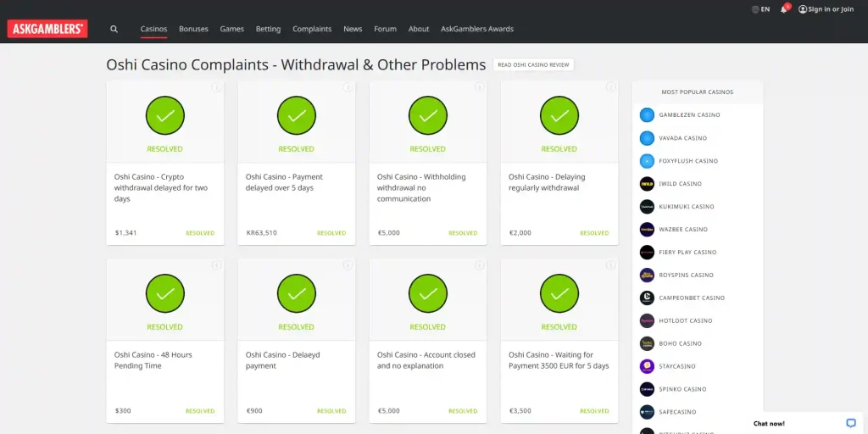This screenshot has width=868, height=434.
Task: Open SafeCasino in popular list
Action: pyautogui.click(x=677, y=412)
